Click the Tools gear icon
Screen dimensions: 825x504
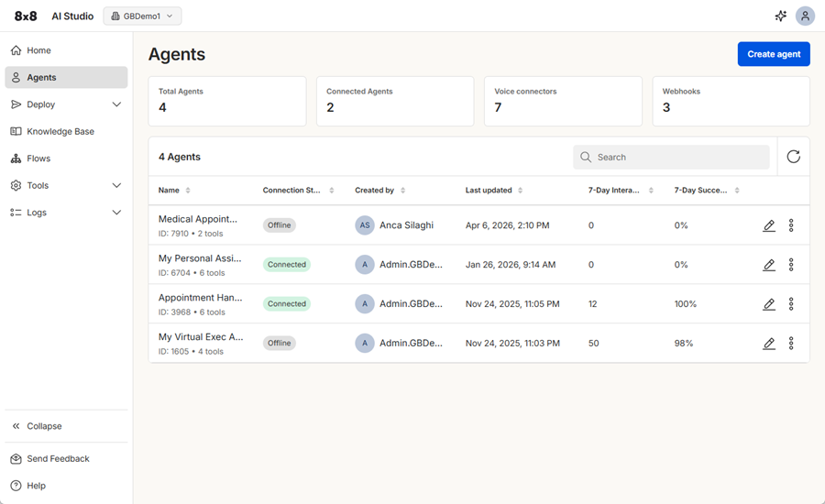(x=16, y=185)
